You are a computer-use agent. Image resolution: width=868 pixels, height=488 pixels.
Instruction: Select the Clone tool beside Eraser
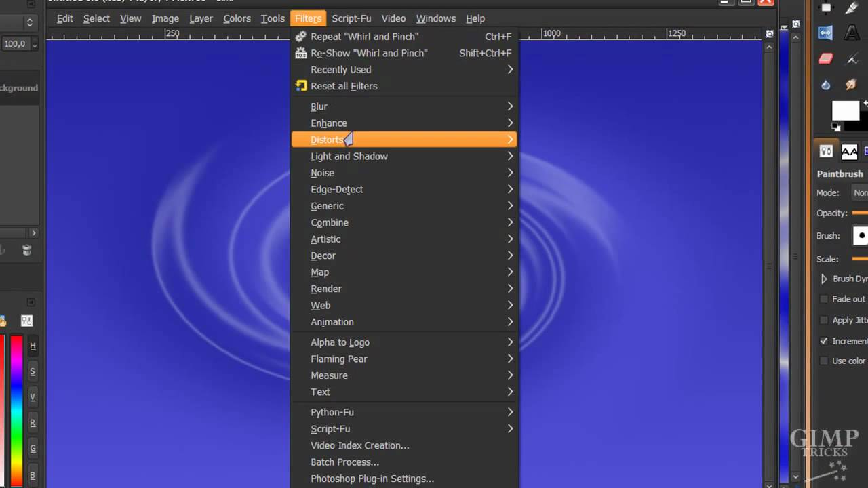[852, 59]
